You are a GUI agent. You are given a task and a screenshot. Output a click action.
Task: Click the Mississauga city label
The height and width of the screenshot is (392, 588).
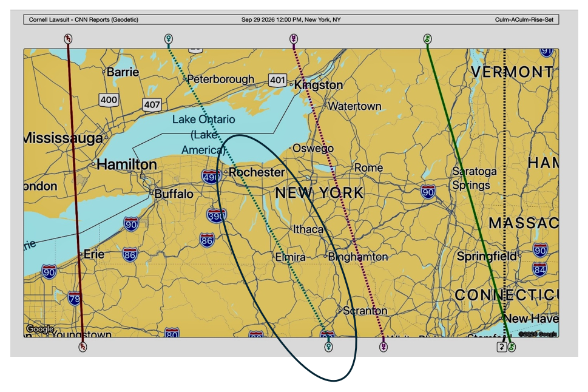63,138
